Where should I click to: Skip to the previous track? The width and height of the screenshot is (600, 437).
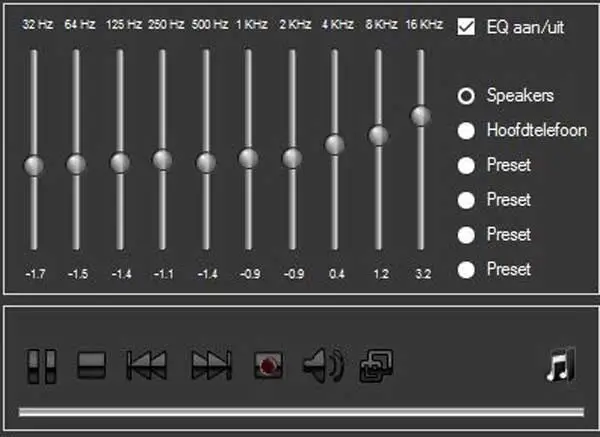[147, 365]
